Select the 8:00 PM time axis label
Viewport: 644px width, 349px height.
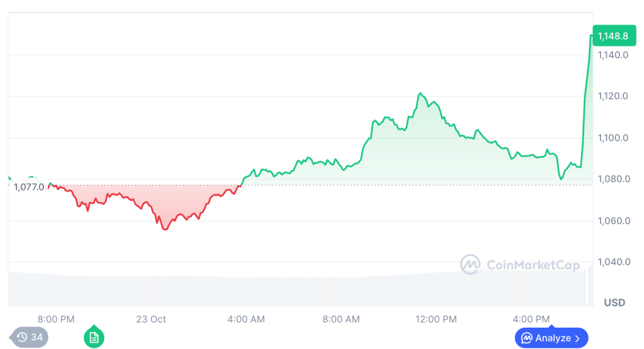click(x=57, y=319)
